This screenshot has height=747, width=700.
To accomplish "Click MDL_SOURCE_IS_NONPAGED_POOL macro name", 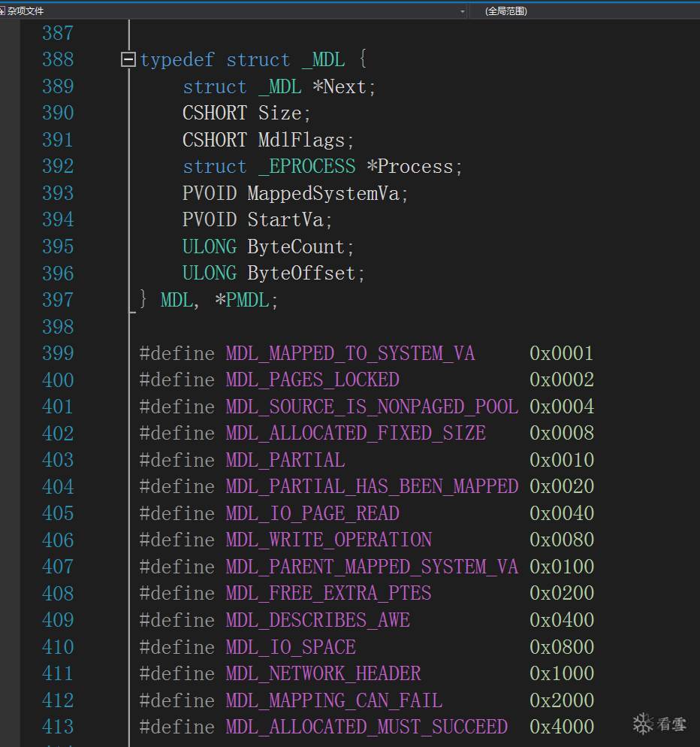I will 372,407.
